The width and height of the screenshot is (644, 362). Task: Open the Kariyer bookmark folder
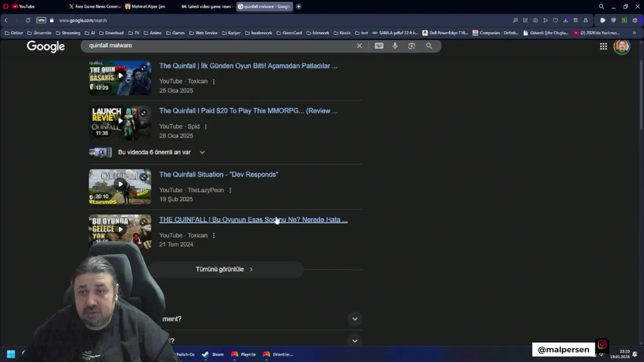(231, 33)
